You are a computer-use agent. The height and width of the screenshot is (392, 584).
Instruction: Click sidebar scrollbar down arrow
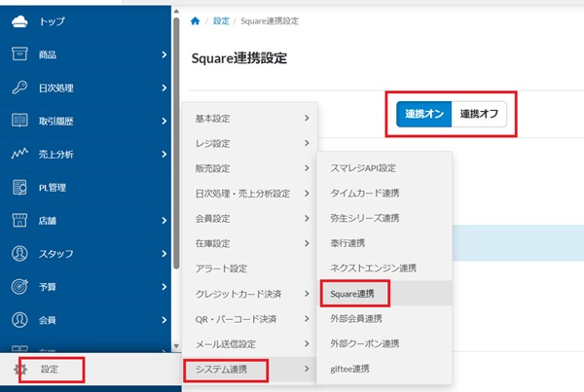pyautogui.click(x=176, y=346)
